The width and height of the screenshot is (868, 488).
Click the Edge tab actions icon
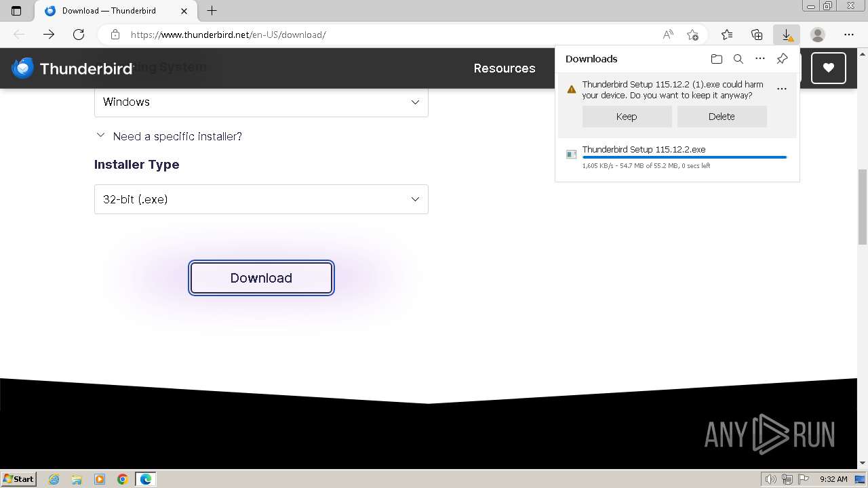pos(16,11)
